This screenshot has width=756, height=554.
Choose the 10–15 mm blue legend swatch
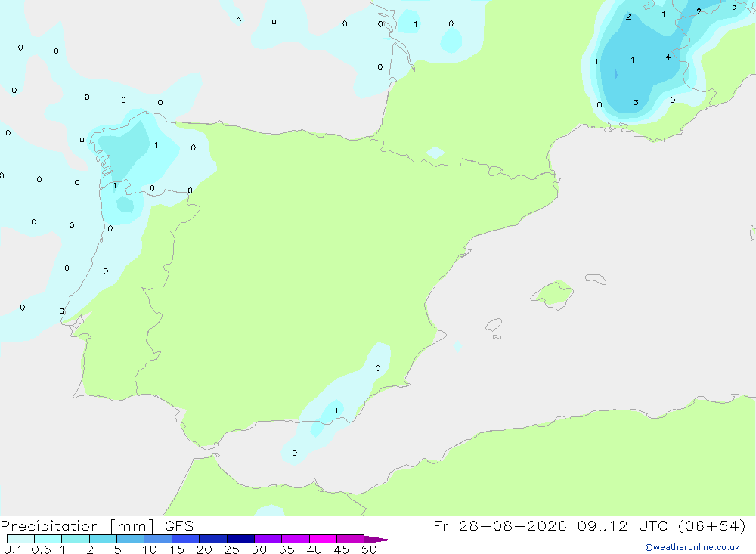tap(158, 539)
